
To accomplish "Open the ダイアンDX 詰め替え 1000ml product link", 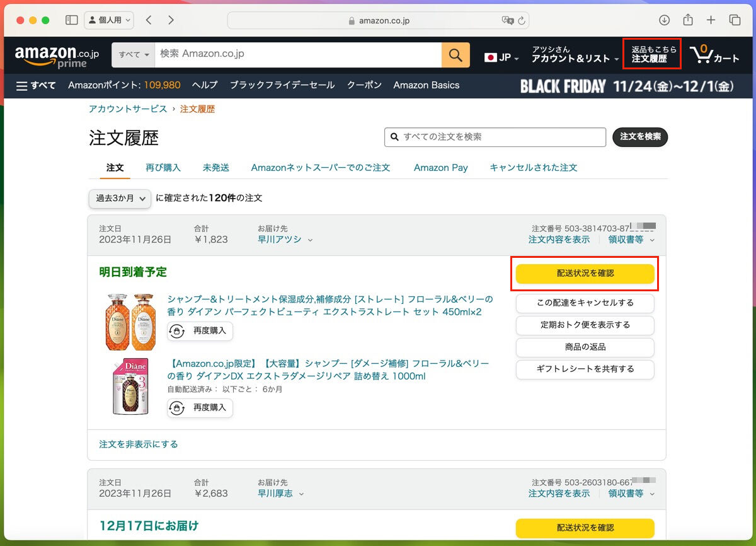I will pos(328,370).
